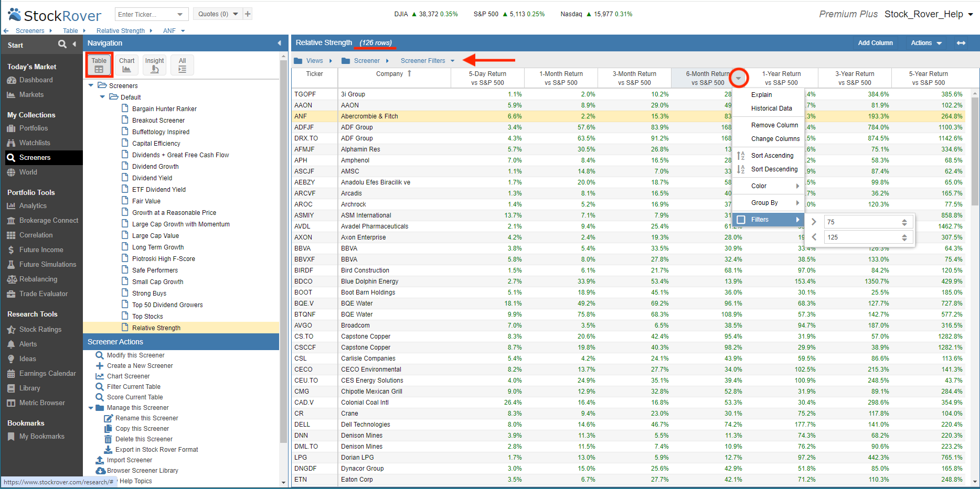Open Markets chart icon in sidebar
The width and height of the screenshot is (980, 489).
(x=11, y=95)
